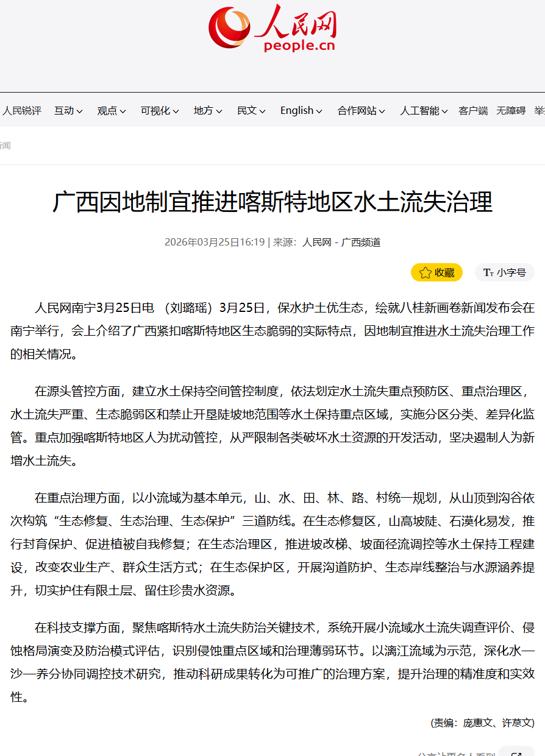Expand the 可视化 dropdown menu
Viewport: 545px width, 756px height.
coord(159,111)
